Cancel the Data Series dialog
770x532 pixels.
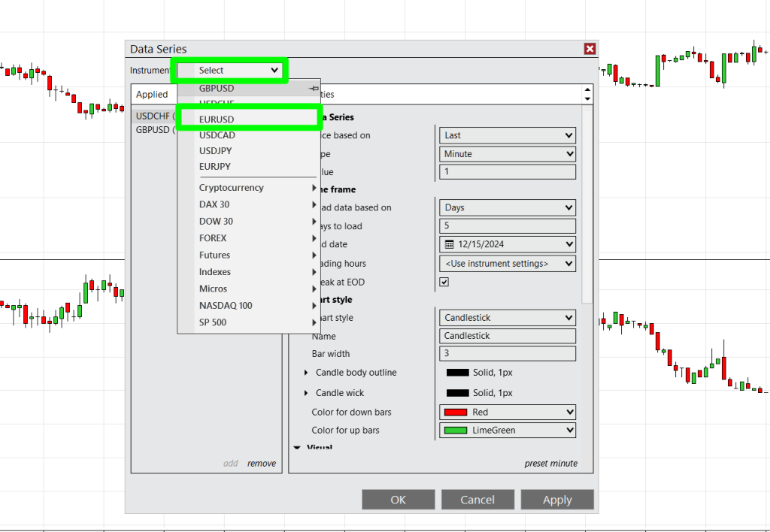click(477, 500)
